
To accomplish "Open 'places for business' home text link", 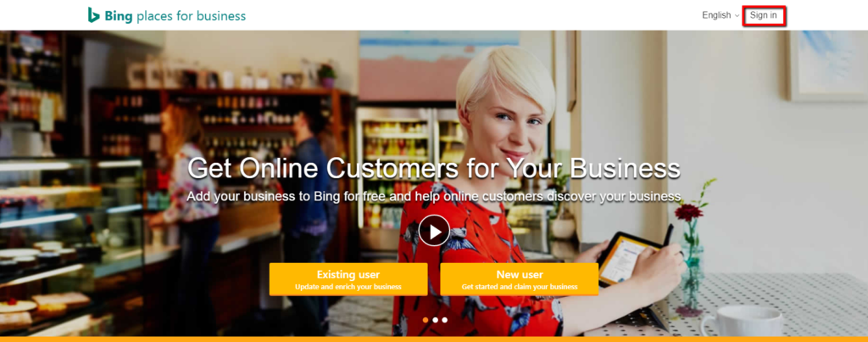I will (191, 16).
